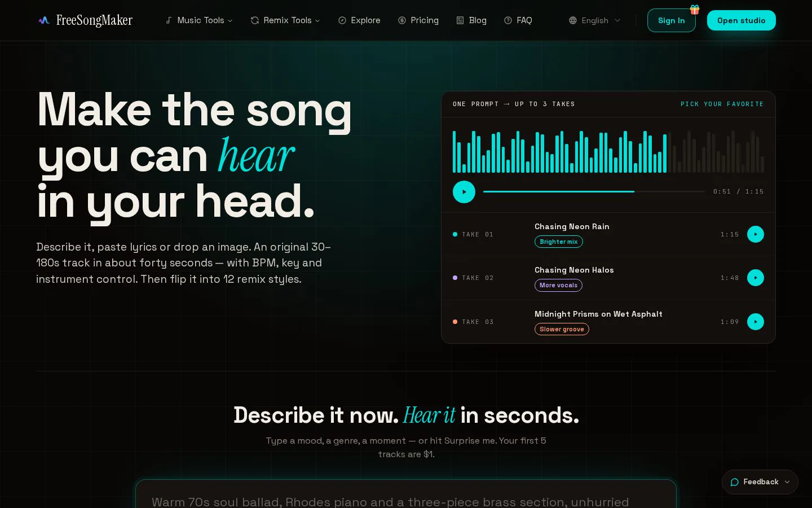Play Chasing Neon Rain take
812x508 pixels.
[756, 234]
